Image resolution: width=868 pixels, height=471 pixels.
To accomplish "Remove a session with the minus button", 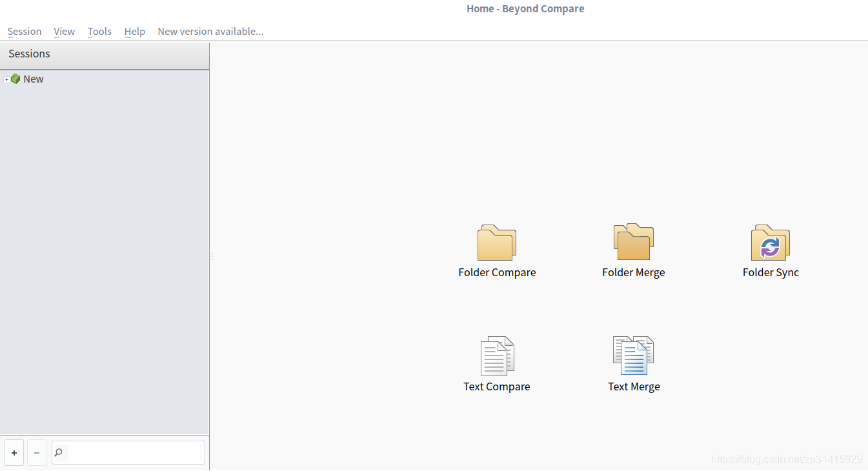I will (x=37, y=453).
